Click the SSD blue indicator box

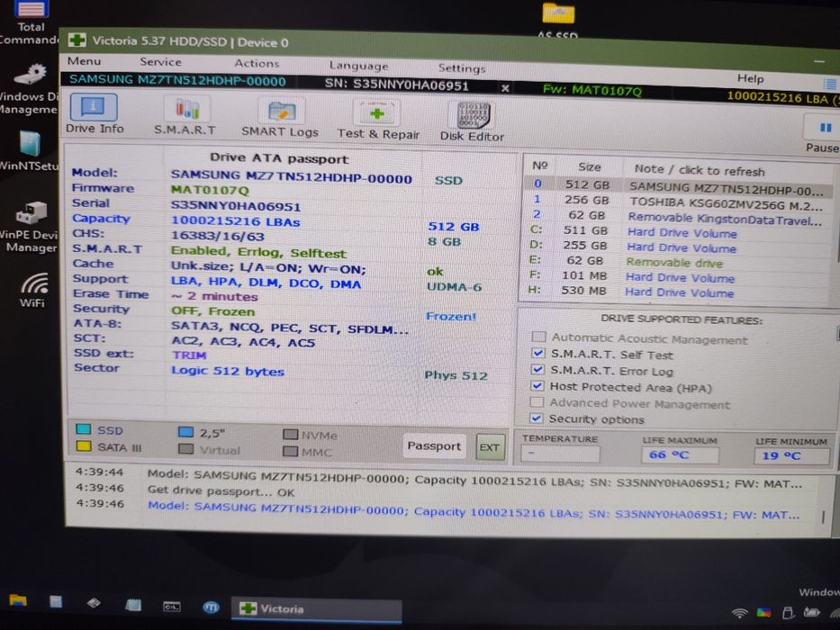point(83,429)
